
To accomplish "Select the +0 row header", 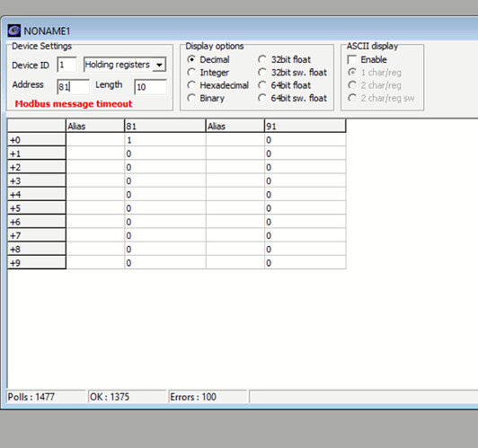I will pyautogui.click(x=37, y=140).
